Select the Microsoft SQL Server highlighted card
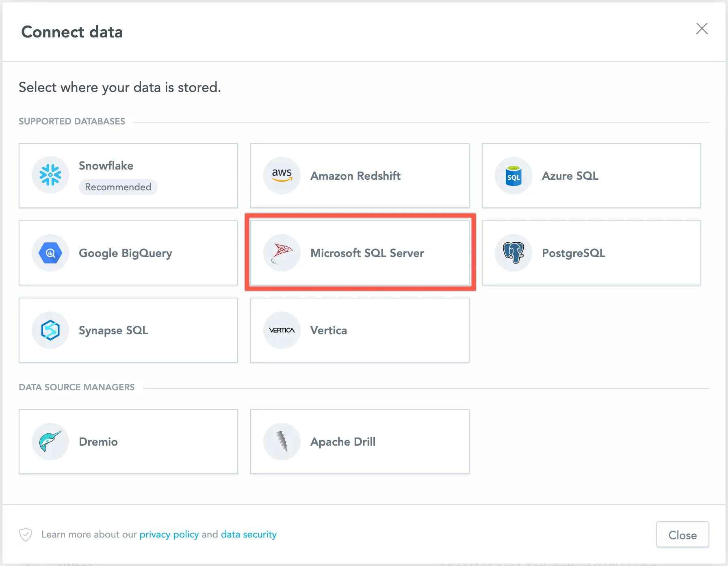 (x=360, y=253)
